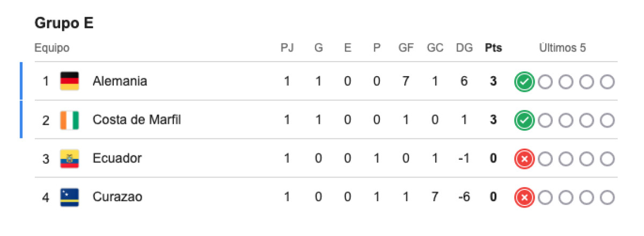644x236 pixels.
Task: Open the Costa de Marfil team link
Action: pos(137,120)
